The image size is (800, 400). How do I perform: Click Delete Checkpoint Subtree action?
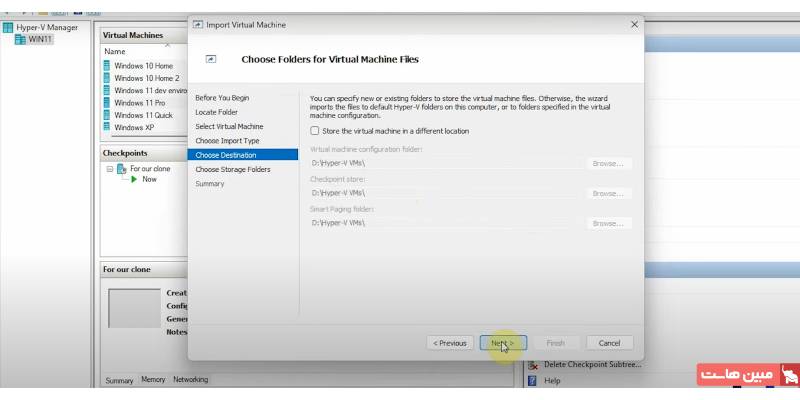[x=592, y=364]
